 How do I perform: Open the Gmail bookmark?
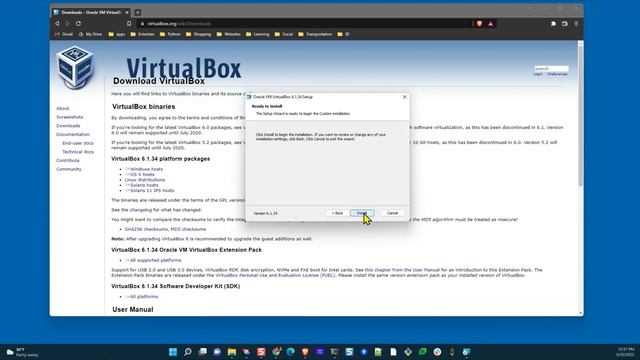pos(64,34)
